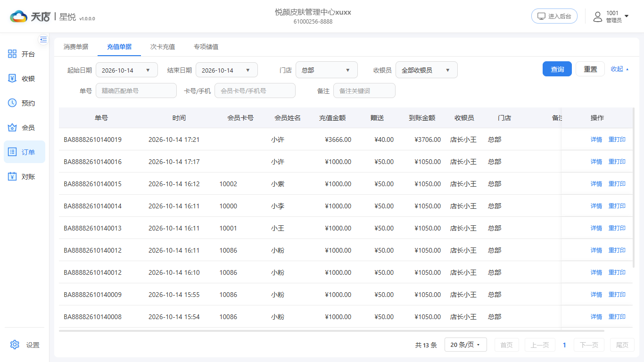Screen dimensions: 644x362
Task: Click the 尾页 pagination button
Action: click(x=622, y=345)
